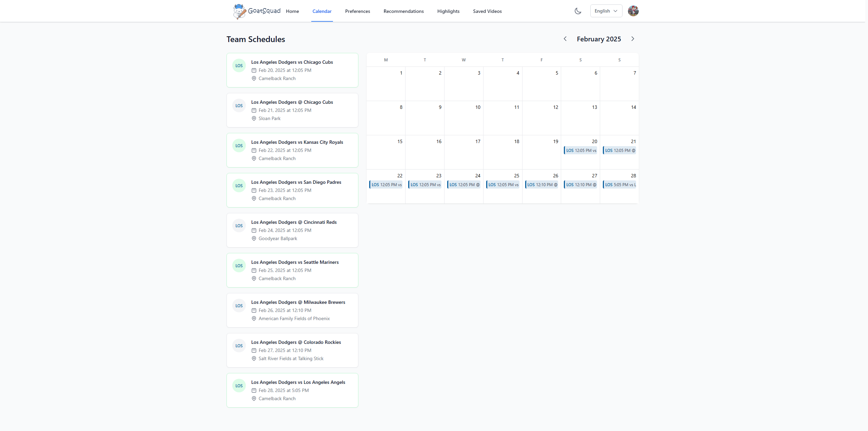Click the LOS badge on the Feb 20 Cubs game
The width and height of the screenshot is (868, 431).
pos(239,66)
